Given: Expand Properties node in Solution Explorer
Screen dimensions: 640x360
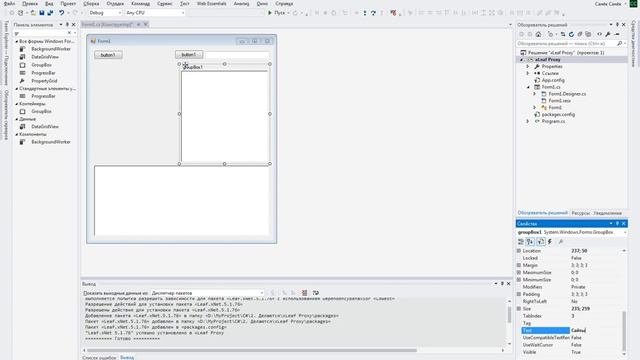Looking at the screenshot, I should [528, 67].
